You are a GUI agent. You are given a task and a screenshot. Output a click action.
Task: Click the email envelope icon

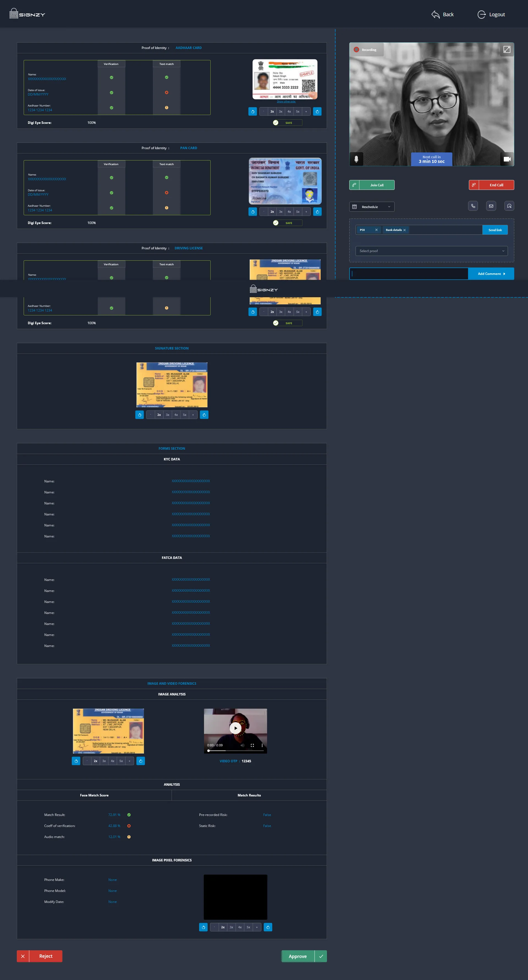(491, 206)
